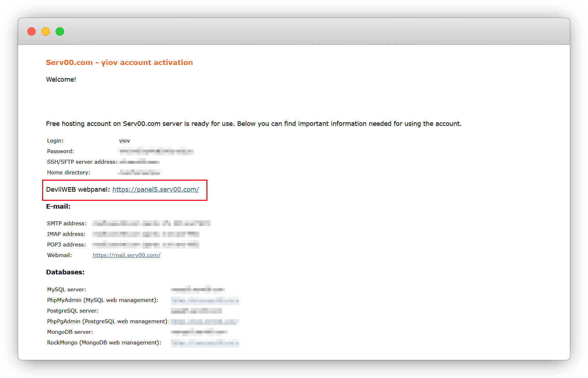
Task: Click the login value yiov
Action: (x=125, y=141)
